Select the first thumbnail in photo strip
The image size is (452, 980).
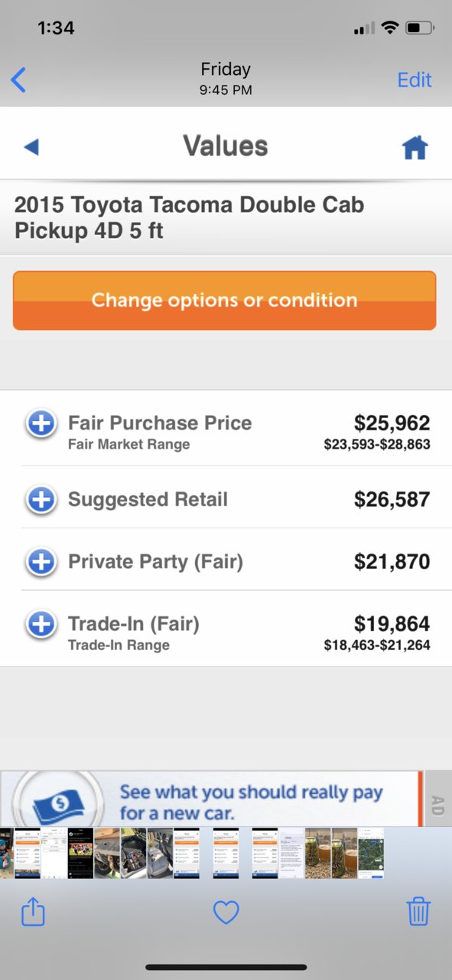[6, 852]
